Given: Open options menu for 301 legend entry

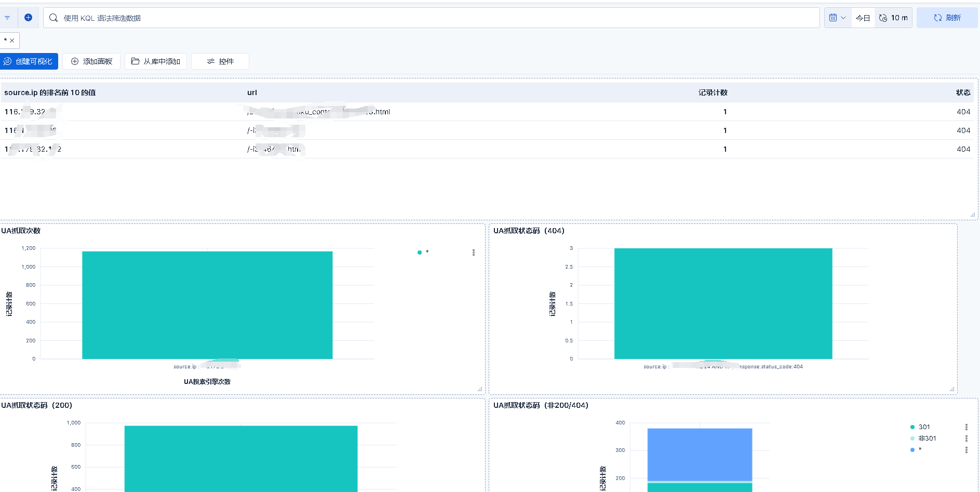Looking at the screenshot, I should (x=966, y=427).
